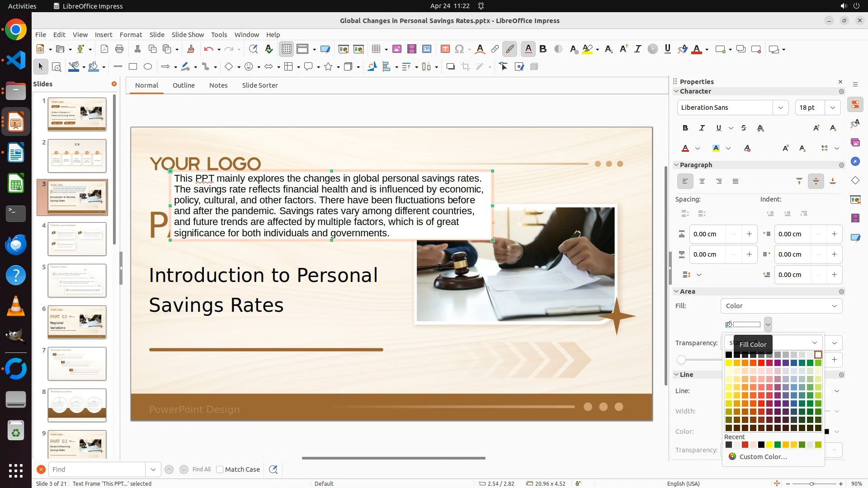Open the Slide Show menu
This screenshot has width=868, height=488.
(x=188, y=35)
